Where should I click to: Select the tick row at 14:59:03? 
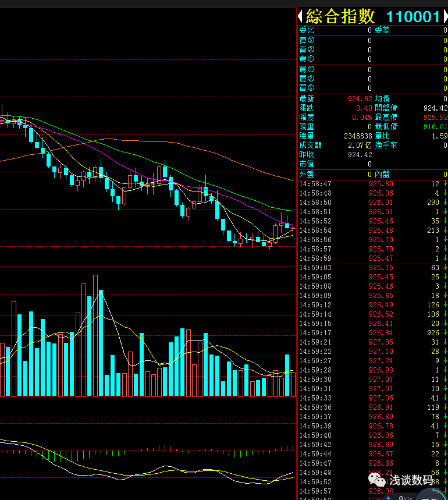point(373,268)
